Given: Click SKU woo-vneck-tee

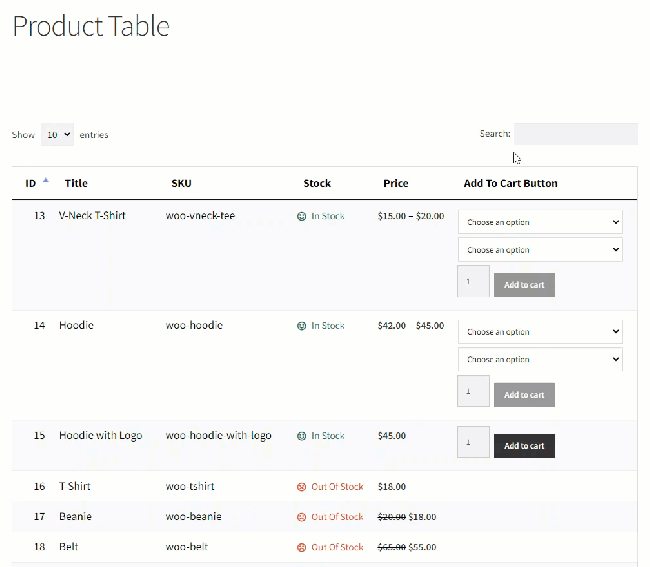Looking at the screenshot, I should [200, 216].
